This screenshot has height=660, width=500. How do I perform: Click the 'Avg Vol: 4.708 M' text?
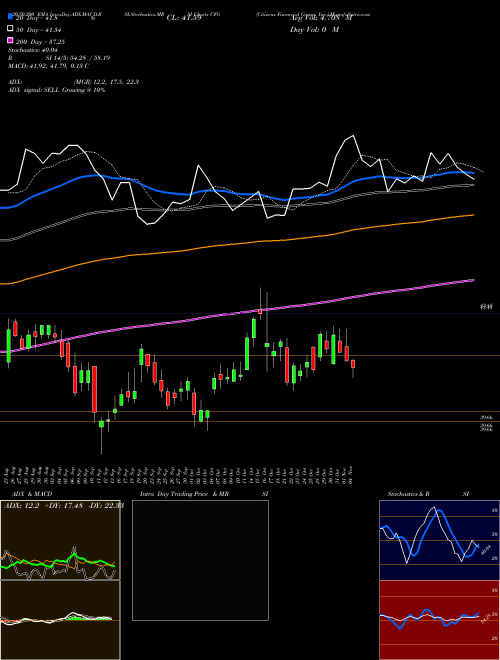[321, 18]
